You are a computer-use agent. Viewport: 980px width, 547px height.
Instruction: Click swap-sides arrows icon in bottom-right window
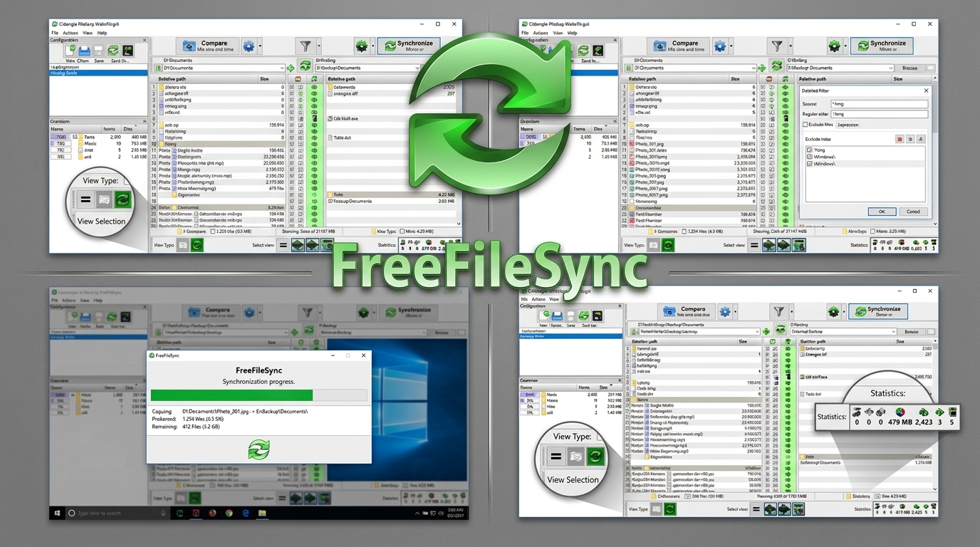[780, 330]
